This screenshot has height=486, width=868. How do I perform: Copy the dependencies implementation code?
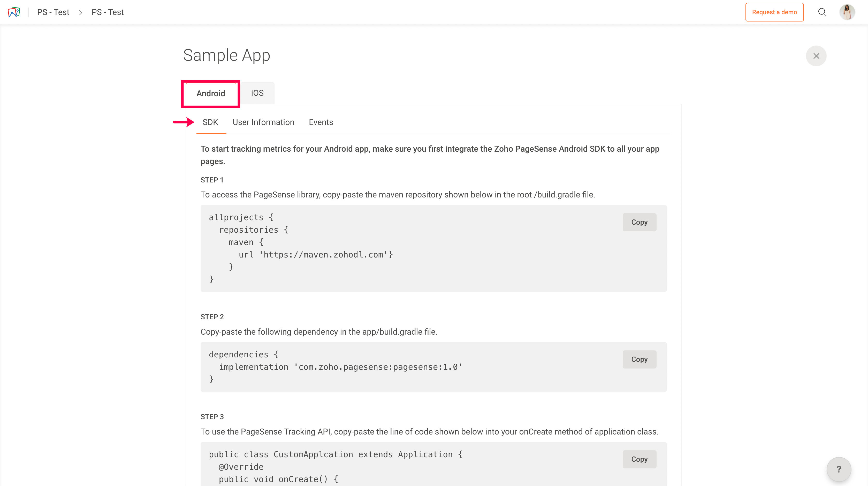tap(639, 359)
